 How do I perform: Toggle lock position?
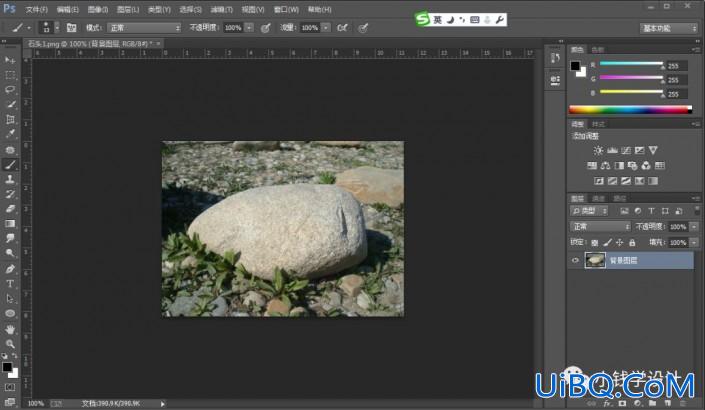(620, 243)
